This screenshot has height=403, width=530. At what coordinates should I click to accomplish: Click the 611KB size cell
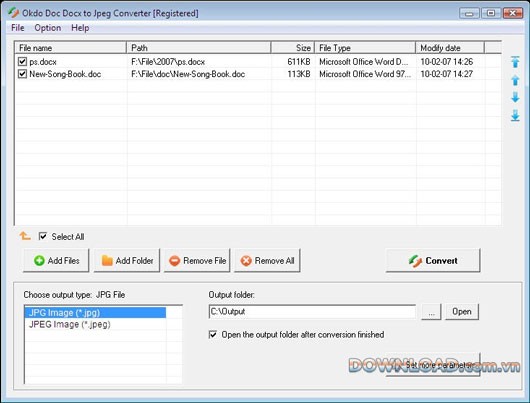point(299,62)
